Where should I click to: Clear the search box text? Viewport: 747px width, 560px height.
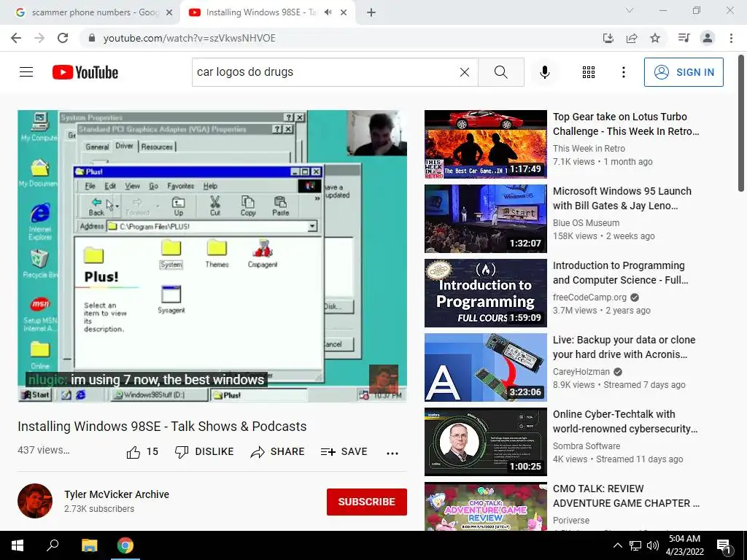(x=465, y=72)
